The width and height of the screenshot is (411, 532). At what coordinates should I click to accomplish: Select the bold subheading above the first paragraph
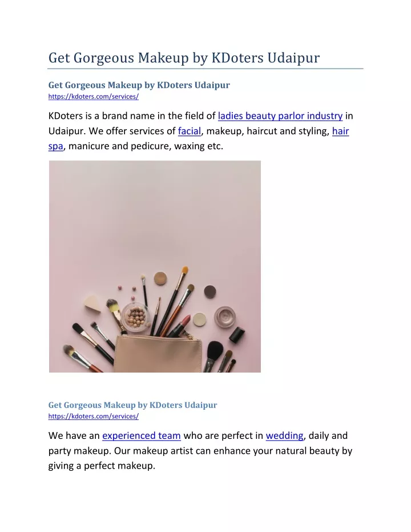pyautogui.click(x=139, y=85)
